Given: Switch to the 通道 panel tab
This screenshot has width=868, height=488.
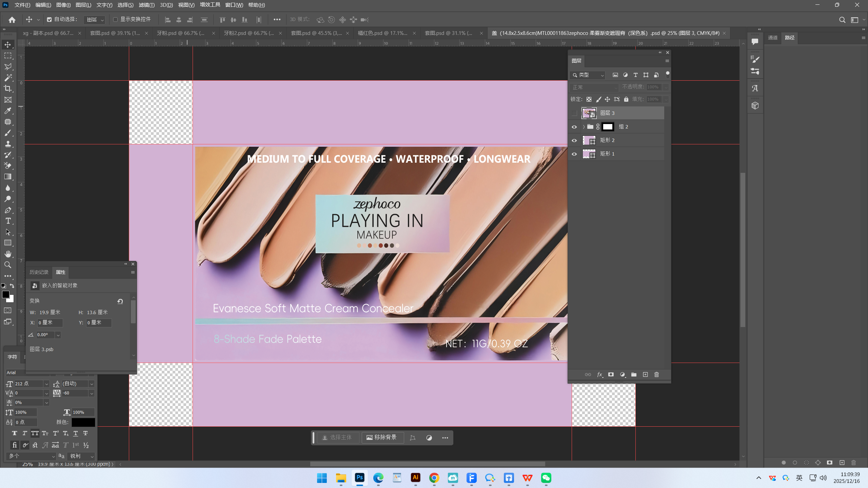Looking at the screenshot, I should coord(773,38).
